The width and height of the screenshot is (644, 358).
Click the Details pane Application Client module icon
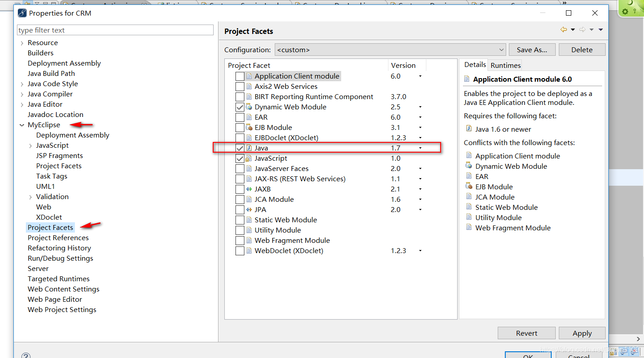click(x=467, y=79)
